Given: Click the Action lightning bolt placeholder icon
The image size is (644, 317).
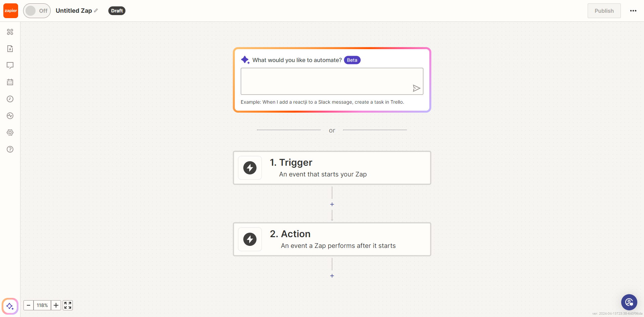Looking at the screenshot, I should 250,239.
